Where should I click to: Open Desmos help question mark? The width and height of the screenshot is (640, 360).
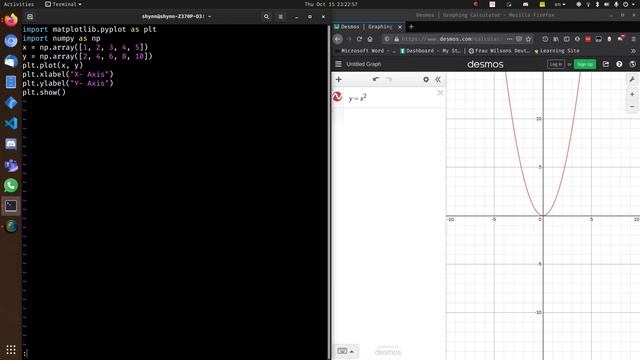pos(619,64)
